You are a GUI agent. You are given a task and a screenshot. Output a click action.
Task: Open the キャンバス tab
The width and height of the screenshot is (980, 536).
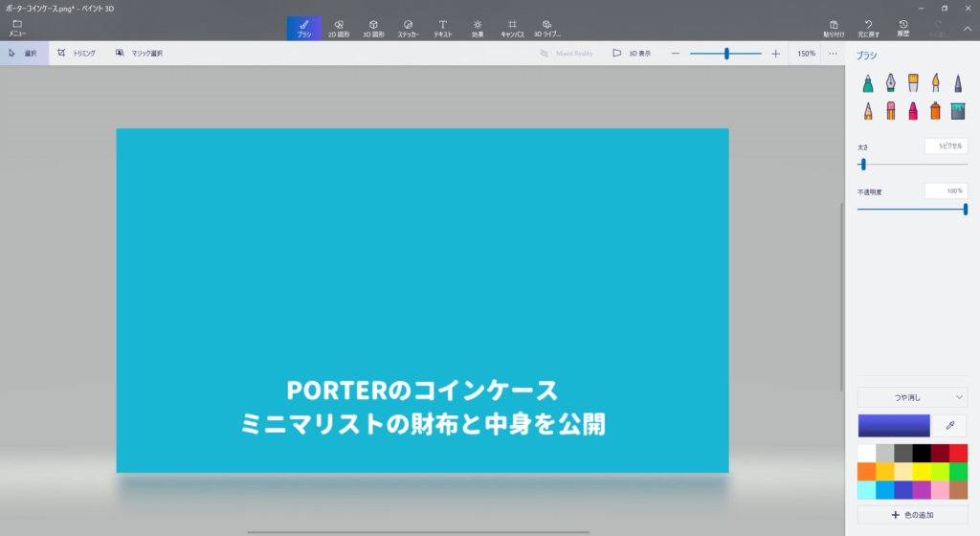512,29
